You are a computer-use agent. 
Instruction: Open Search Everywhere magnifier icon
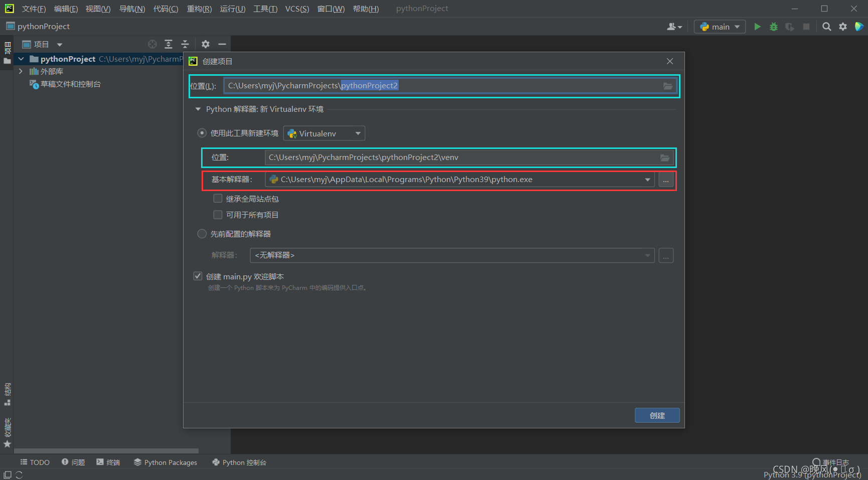coord(827,27)
